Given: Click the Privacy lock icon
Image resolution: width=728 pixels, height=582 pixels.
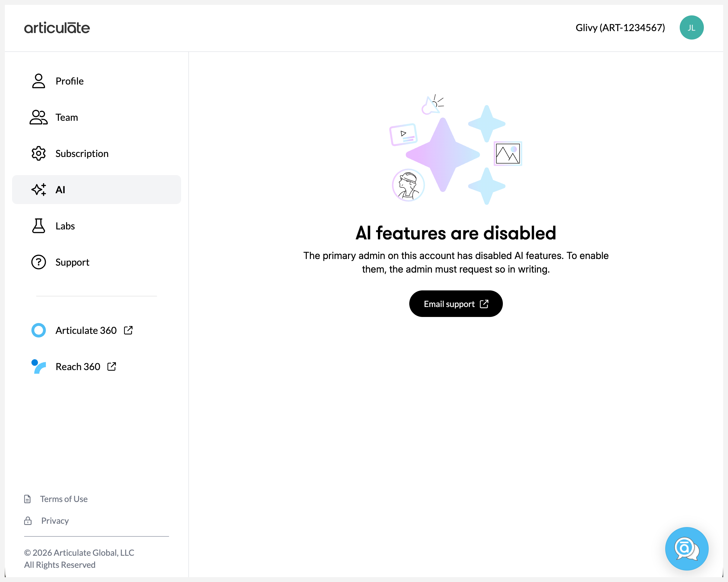Looking at the screenshot, I should (27, 520).
